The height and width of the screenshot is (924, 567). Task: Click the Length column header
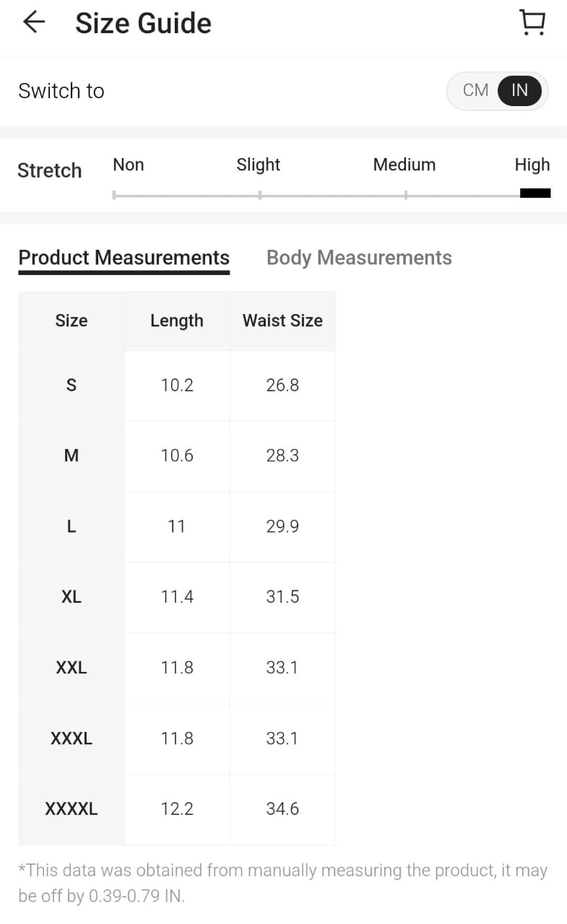[x=176, y=321]
